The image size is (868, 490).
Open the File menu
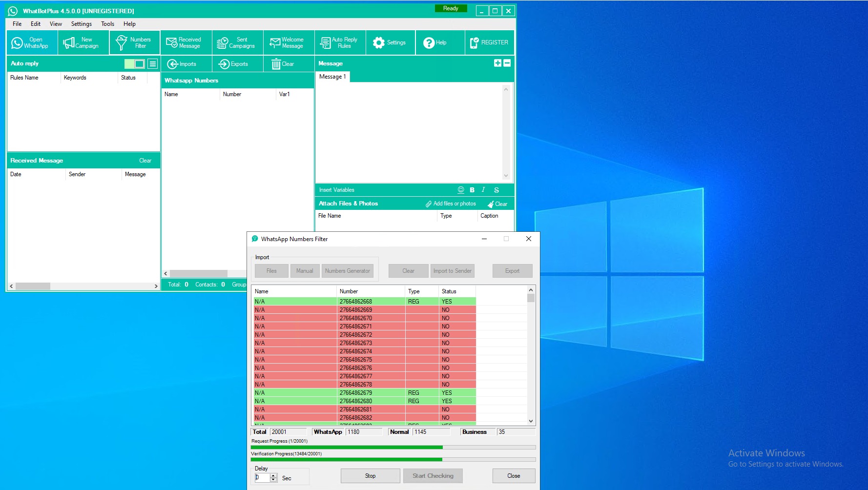click(x=17, y=24)
